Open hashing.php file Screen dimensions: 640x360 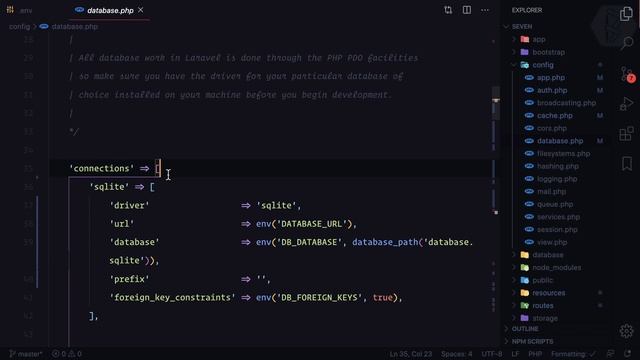coord(558,166)
